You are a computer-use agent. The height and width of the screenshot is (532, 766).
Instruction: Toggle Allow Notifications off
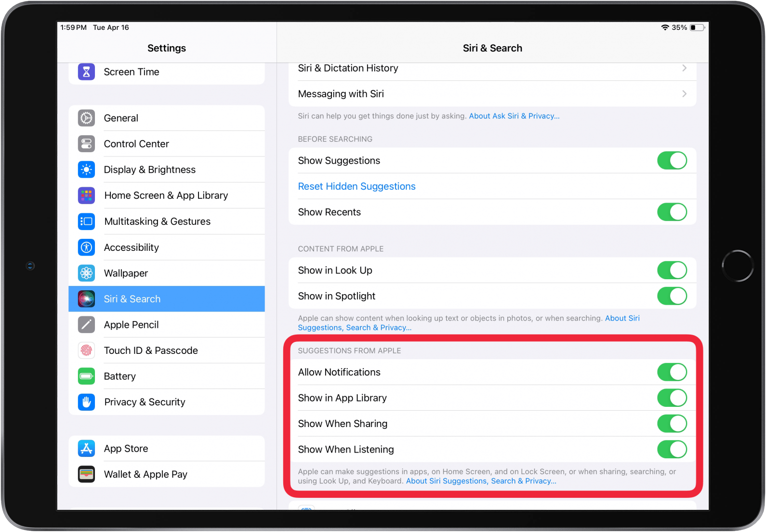pyautogui.click(x=672, y=372)
